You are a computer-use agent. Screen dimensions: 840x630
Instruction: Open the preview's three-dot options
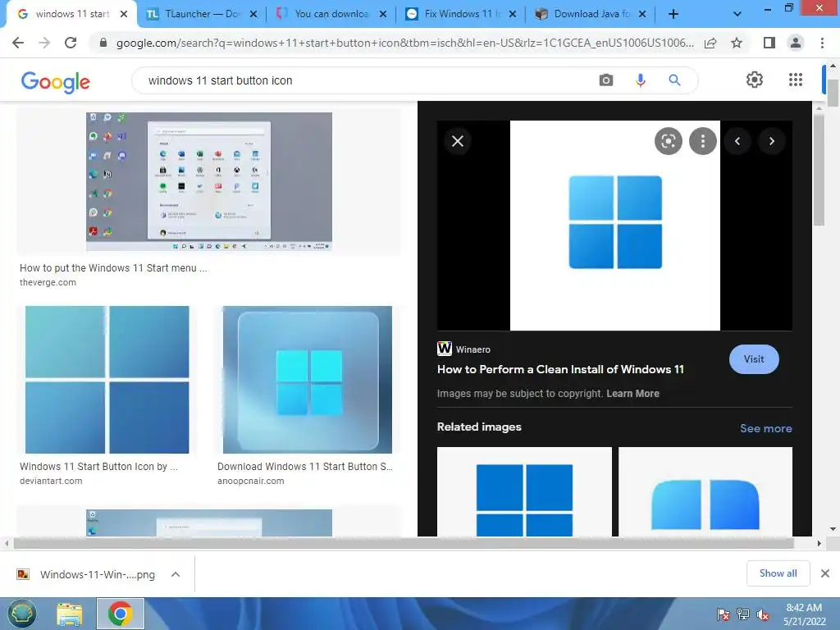[x=702, y=141]
